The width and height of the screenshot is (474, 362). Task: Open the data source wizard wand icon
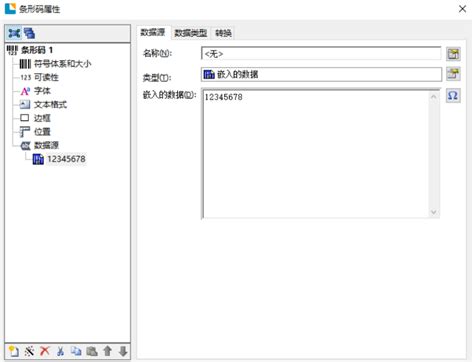29,351
